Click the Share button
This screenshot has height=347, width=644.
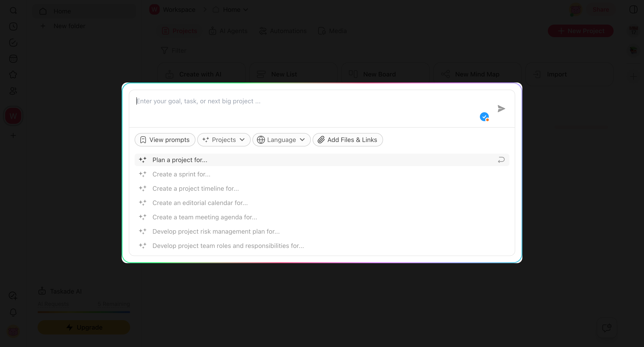(600, 9)
